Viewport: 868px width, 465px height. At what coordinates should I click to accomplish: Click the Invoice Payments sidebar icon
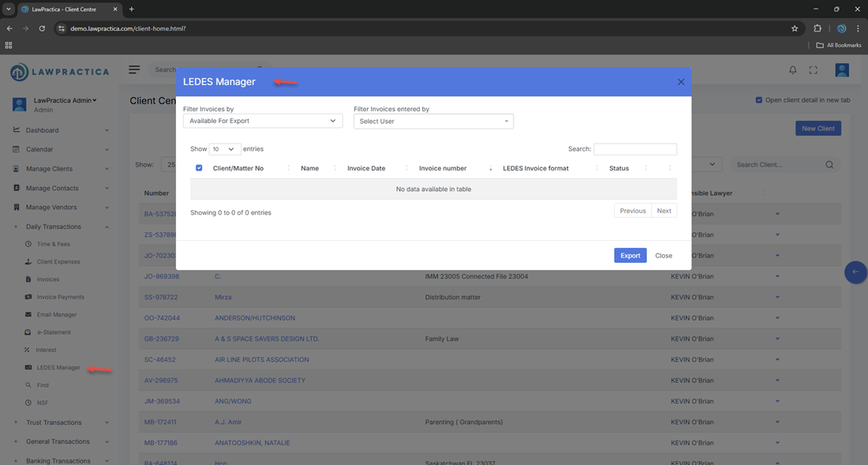pos(28,297)
